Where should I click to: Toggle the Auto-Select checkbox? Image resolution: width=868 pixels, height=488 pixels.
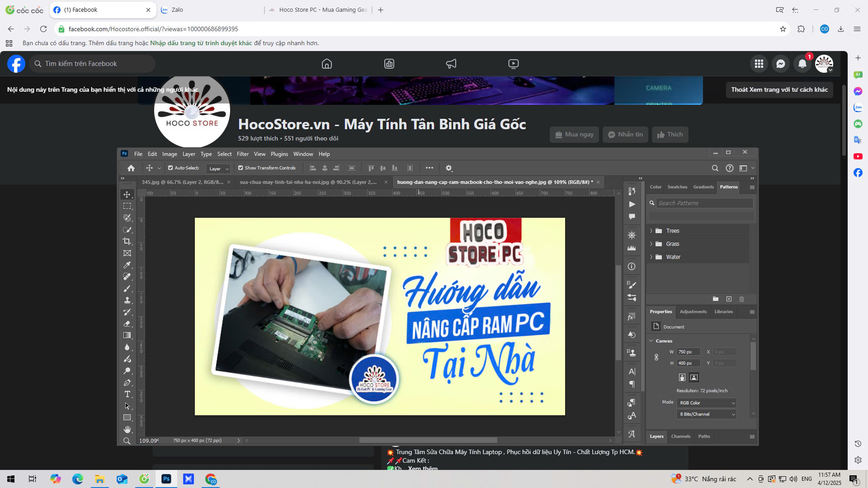pyautogui.click(x=170, y=168)
